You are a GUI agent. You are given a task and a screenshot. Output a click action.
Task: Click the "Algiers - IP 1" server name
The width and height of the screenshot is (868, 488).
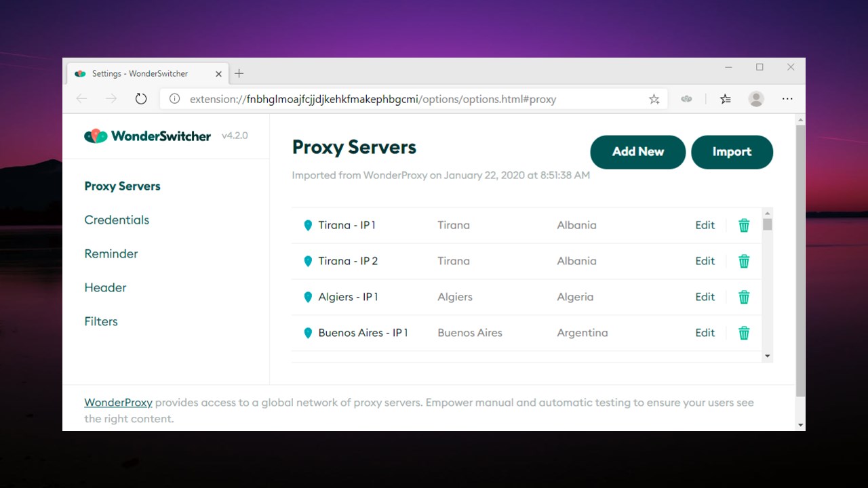(x=348, y=297)
